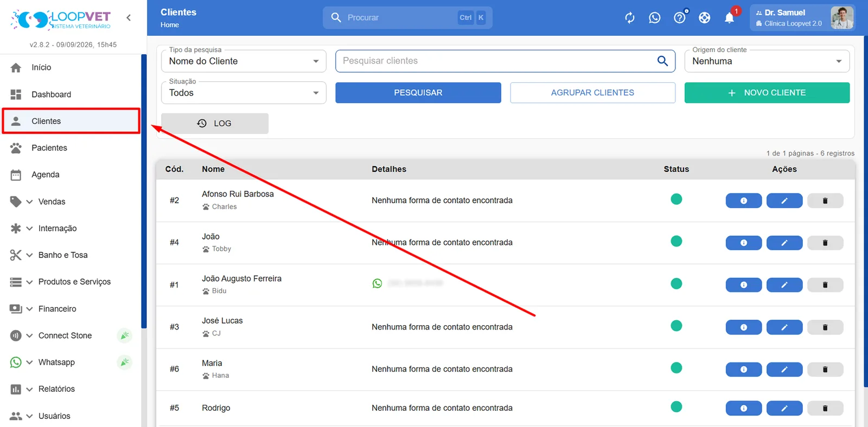The image size is (868, 427).
Task: View info for client Maria
Action: pos(744,370)
